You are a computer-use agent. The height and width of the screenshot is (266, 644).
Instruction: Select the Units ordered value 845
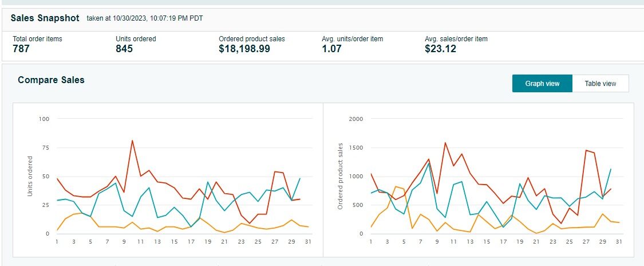(124, 49)
